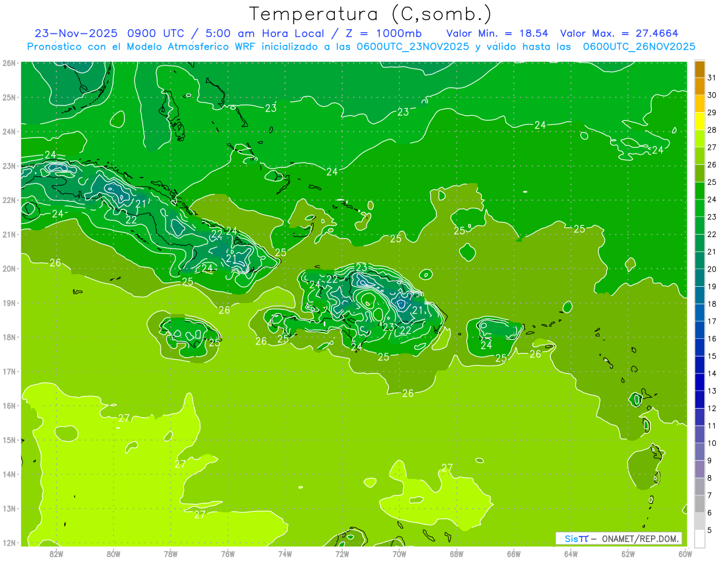Click the '66W' longitude axis label
Screen dimensions: 728x562
(x=514, y=554)
